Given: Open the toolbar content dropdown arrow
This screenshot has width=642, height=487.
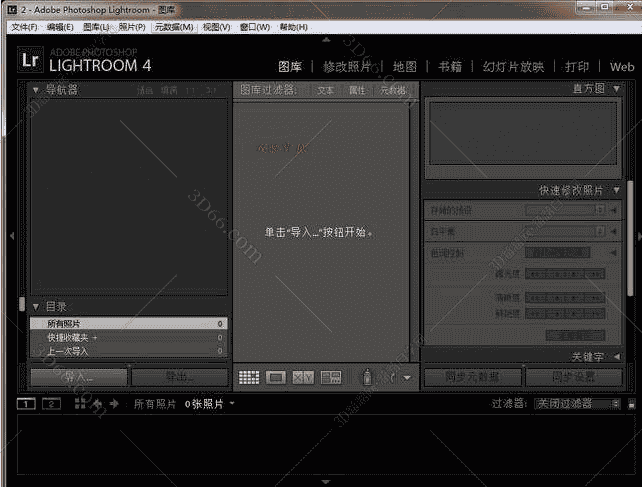Looking at the screenshot, I should [x=407, y=378].
